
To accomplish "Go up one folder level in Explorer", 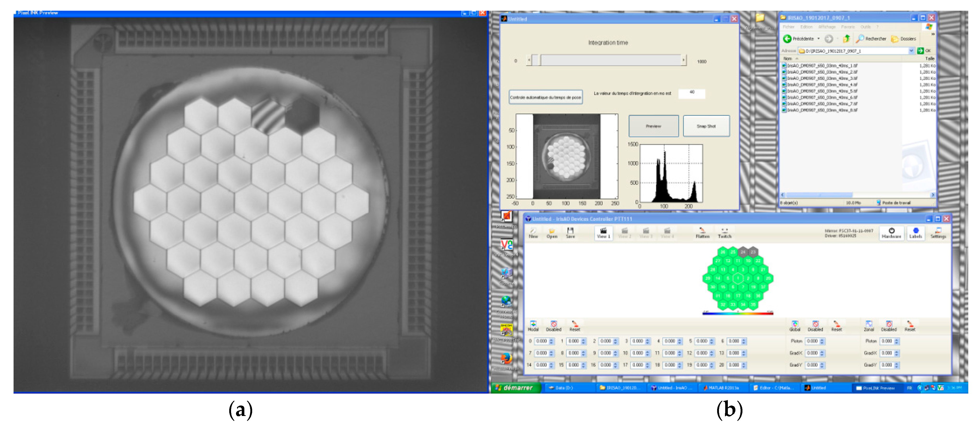I will coord(846,38).
